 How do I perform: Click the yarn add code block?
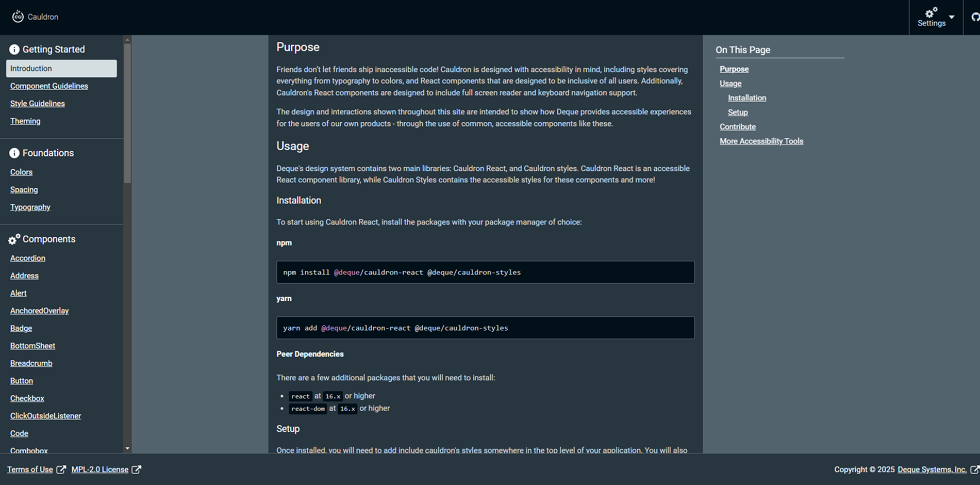click(485, 328)
